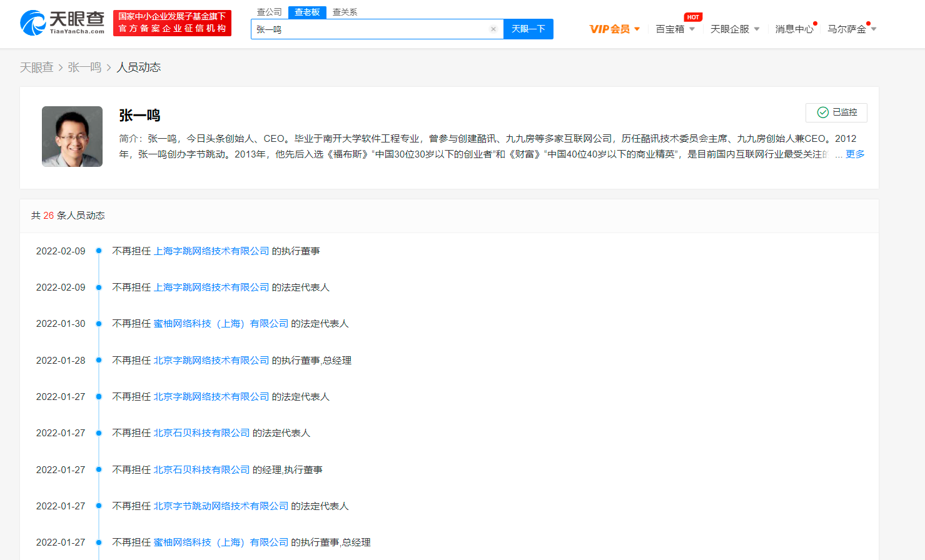The height and width of the screenshot is (560, 925).
Task: Open 北京字节跳动网络技术有限公司 company link
Action: pos(221,506)
